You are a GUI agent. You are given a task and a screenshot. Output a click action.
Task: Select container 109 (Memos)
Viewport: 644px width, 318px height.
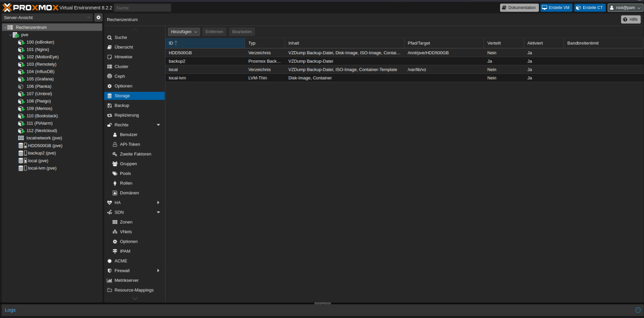pyautogui.click(x=39, y=109)
